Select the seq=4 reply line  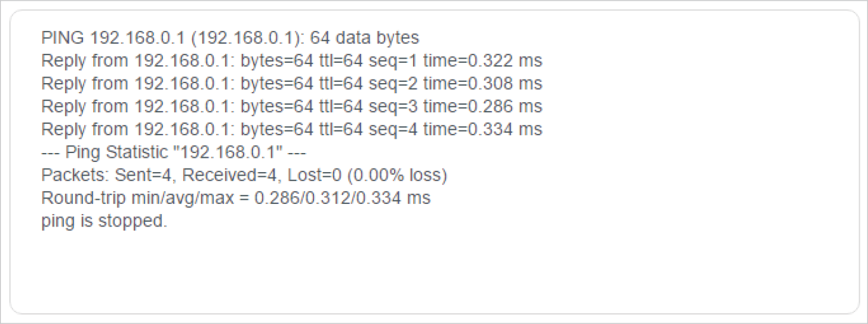pos(291,129)
